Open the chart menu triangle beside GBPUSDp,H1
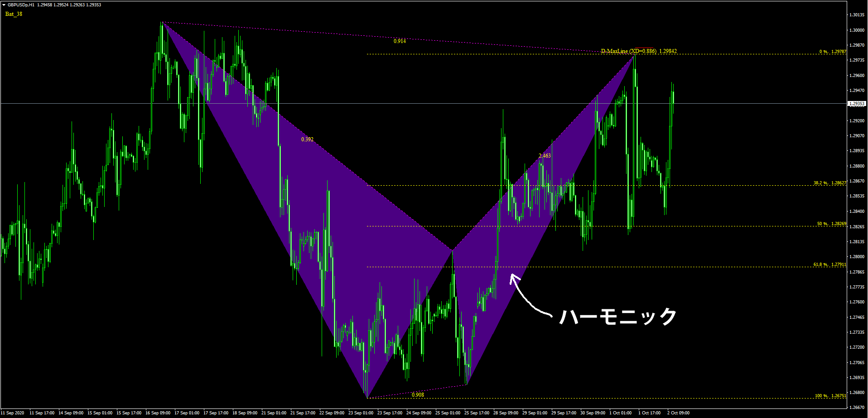868x418 pixels. pos(4,5)
